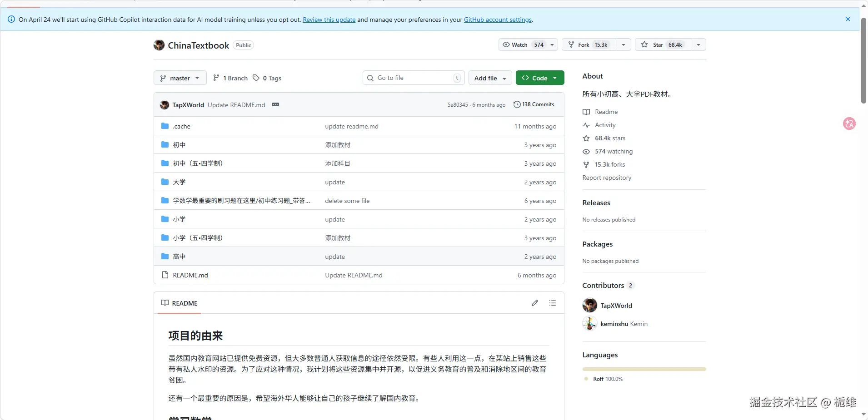The image size is (868, 420).
Task: Open TapXWorld contributor profile
Action: point(616,306)
